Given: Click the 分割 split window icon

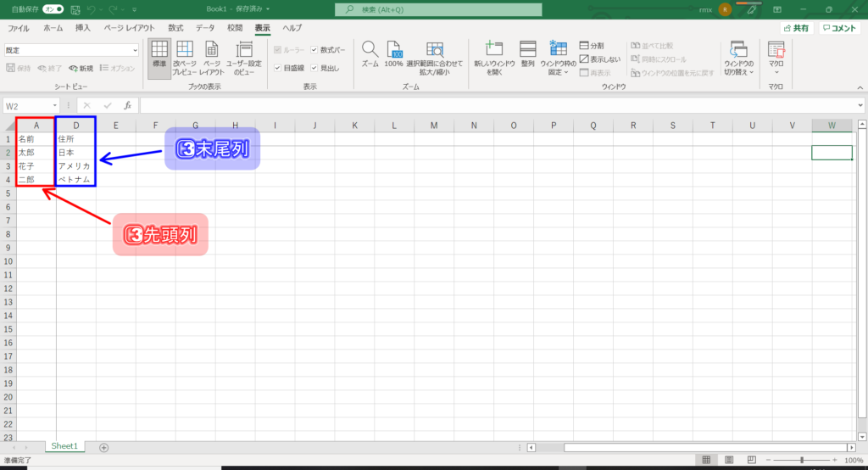Looking at the screenshot, I should [x=585, y=46].
